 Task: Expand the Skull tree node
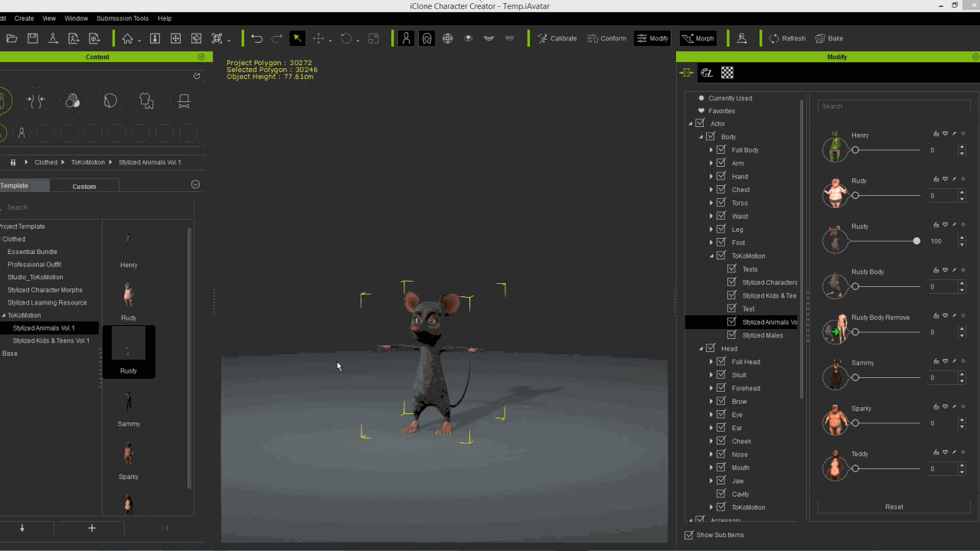[x=711, y=375]
